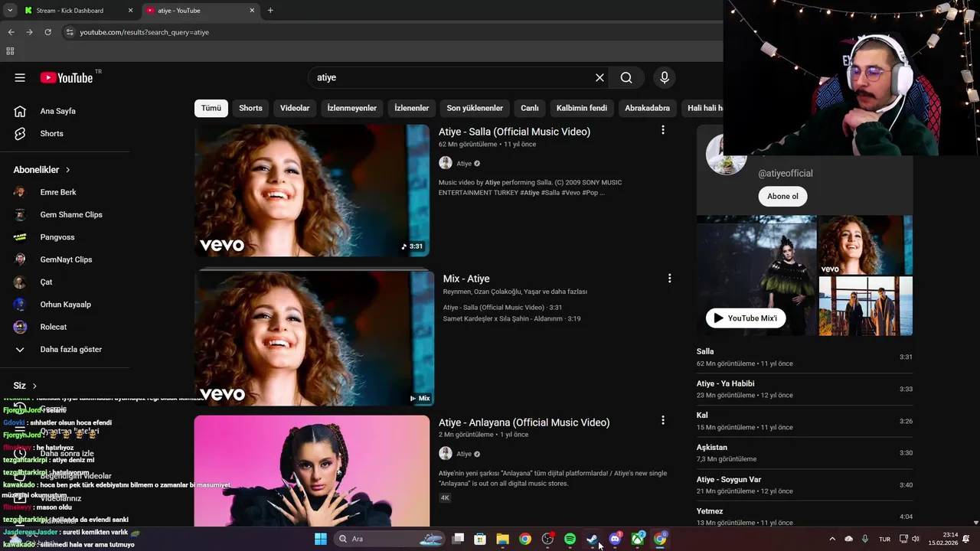Open Windows Start menu
Screen dimensions: 980x551
(321, 539)
